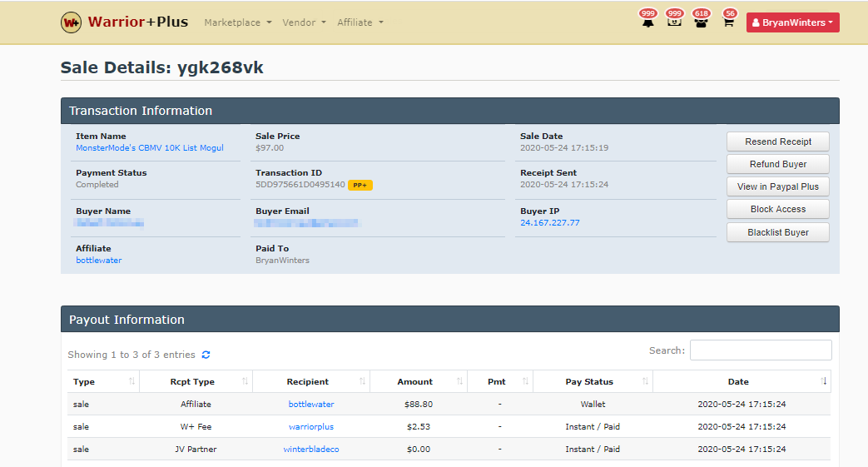868x467 pixels.
Task: Click the refresh icon beside entries count
Action: (206, 355)
